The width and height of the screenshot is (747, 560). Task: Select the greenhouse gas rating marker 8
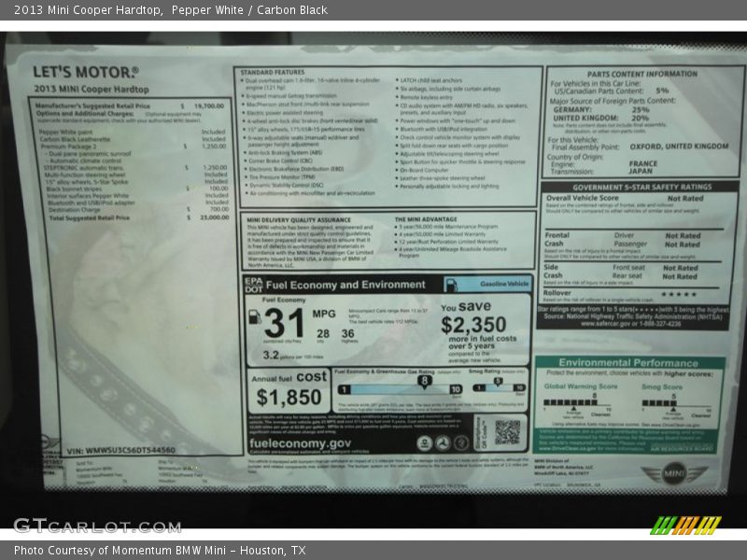424,381
